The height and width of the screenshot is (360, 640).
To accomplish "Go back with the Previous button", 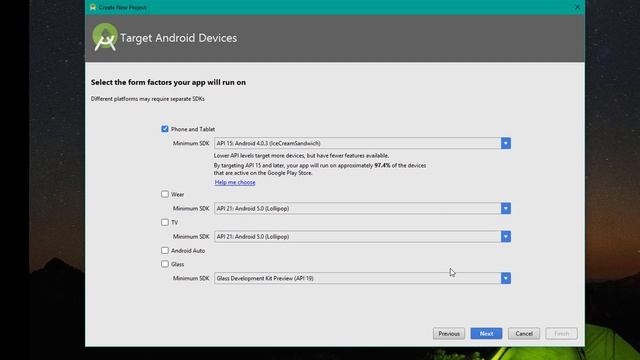I will [449, 333].
